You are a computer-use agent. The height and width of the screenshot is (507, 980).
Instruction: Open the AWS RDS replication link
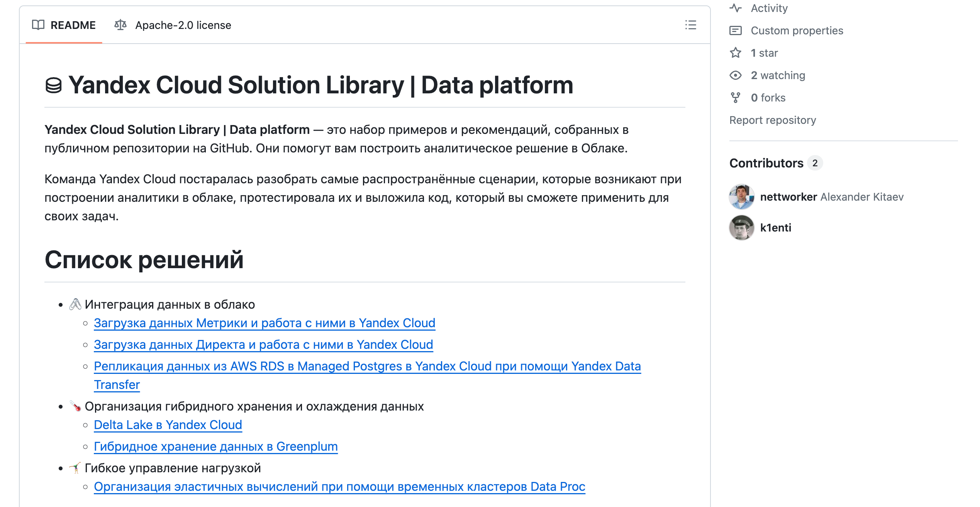pyautogui.click(x=367, y=366)
